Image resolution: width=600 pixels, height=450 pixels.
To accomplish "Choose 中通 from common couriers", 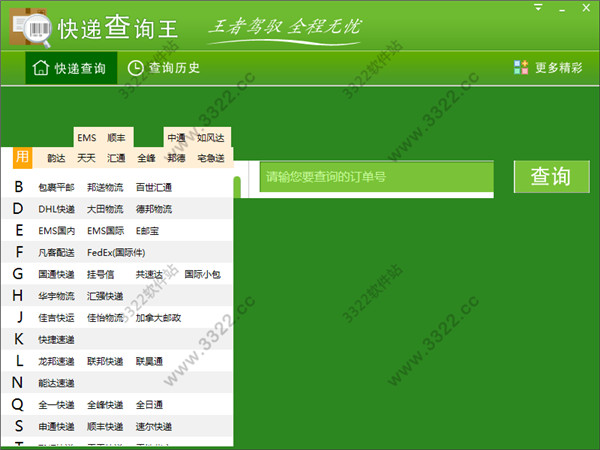I will [x=176, y=137].
